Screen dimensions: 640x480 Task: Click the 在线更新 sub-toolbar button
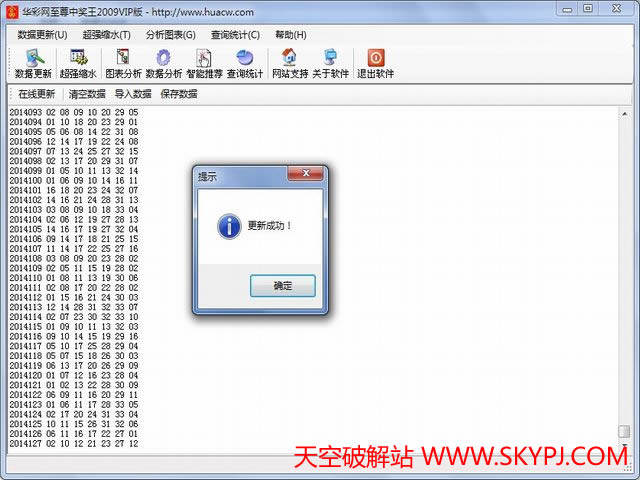point(37,94)
